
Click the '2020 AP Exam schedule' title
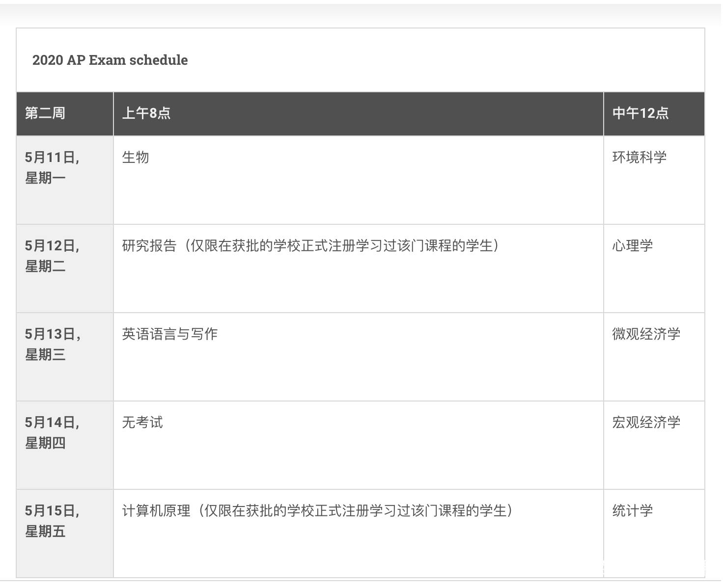tap(110, 60)
